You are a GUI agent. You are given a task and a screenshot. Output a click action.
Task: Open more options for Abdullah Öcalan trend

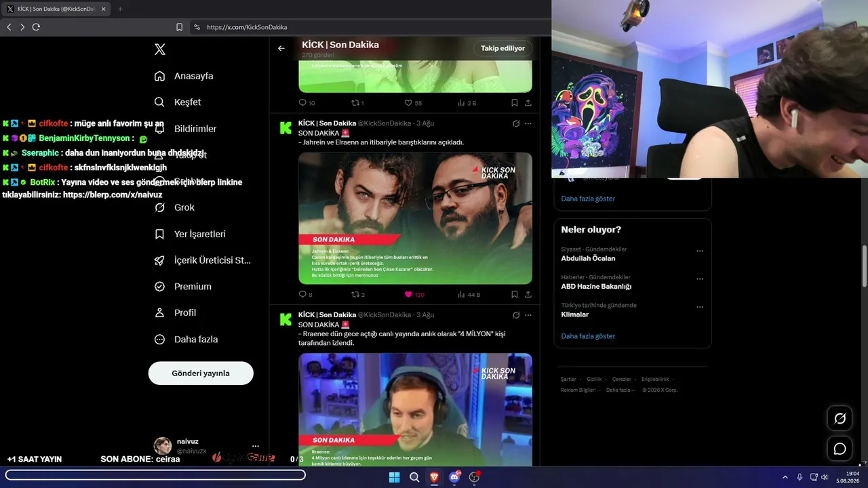tap(700, 251)
